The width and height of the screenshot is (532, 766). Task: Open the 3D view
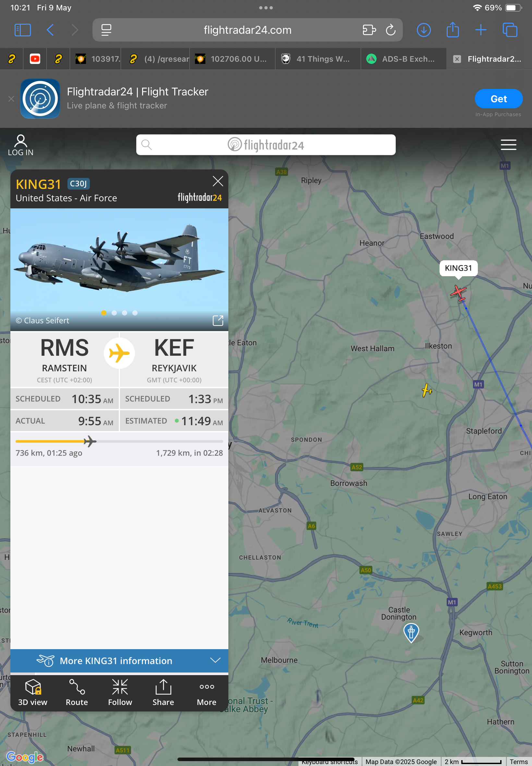click(33, 693)
